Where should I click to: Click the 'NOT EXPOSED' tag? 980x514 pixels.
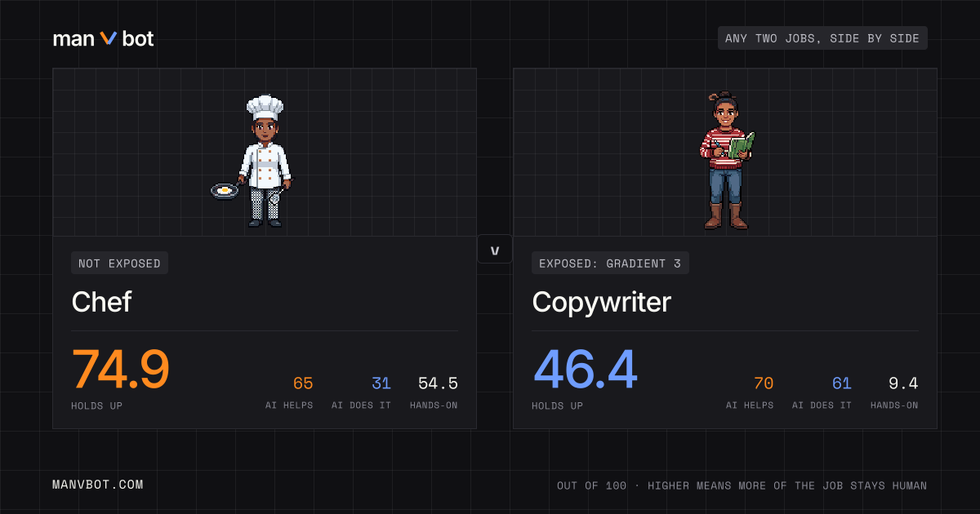pyautogui.click(x=120, y=263)
